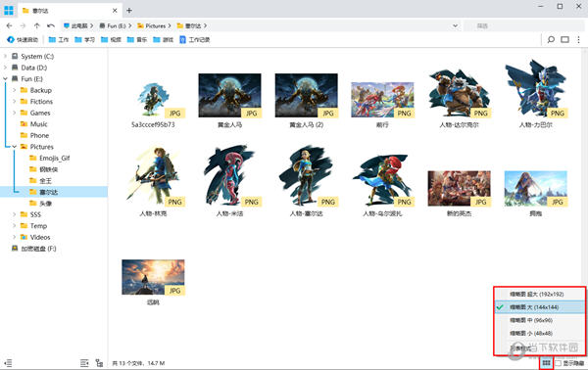Expand the Videos folder node
Screen dimensions: 588x370
pyautogui.click(x=15, y=237)
